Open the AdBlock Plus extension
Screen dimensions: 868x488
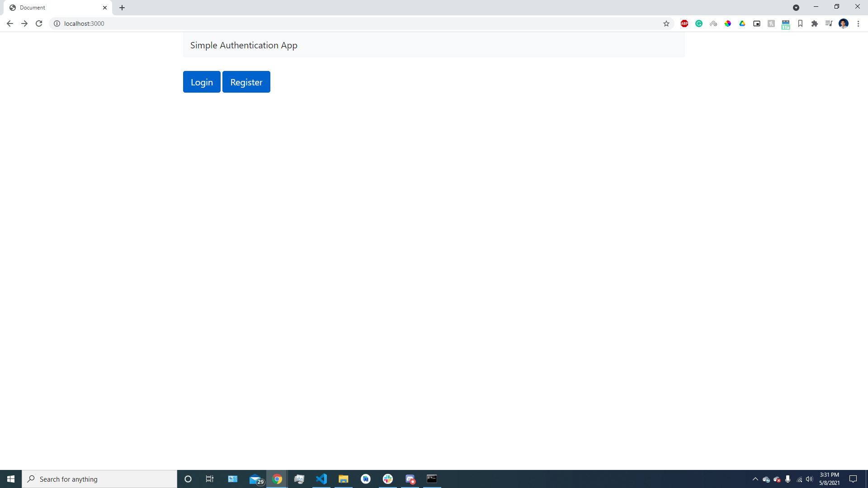(684, 23)
